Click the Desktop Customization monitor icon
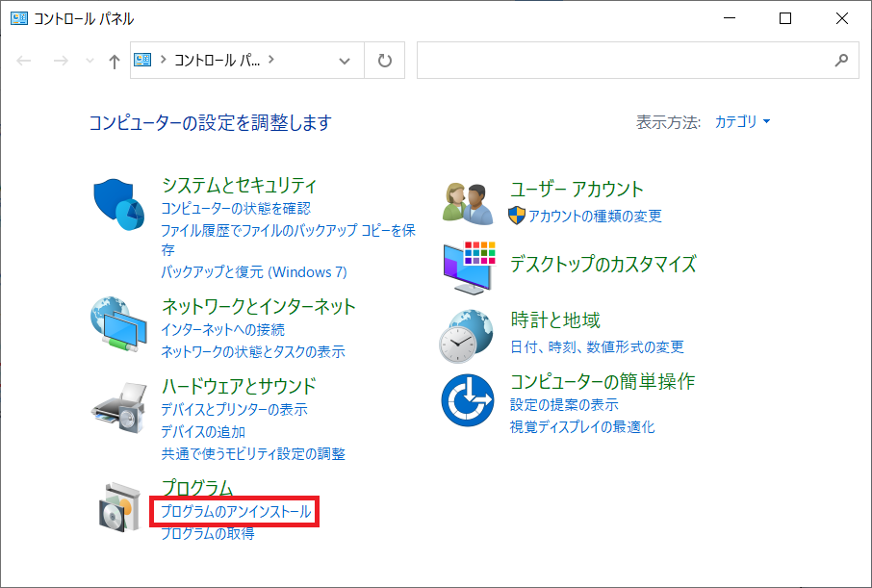Image resolution: width=872 pixels, height=588 pixels. click(468, 267)
